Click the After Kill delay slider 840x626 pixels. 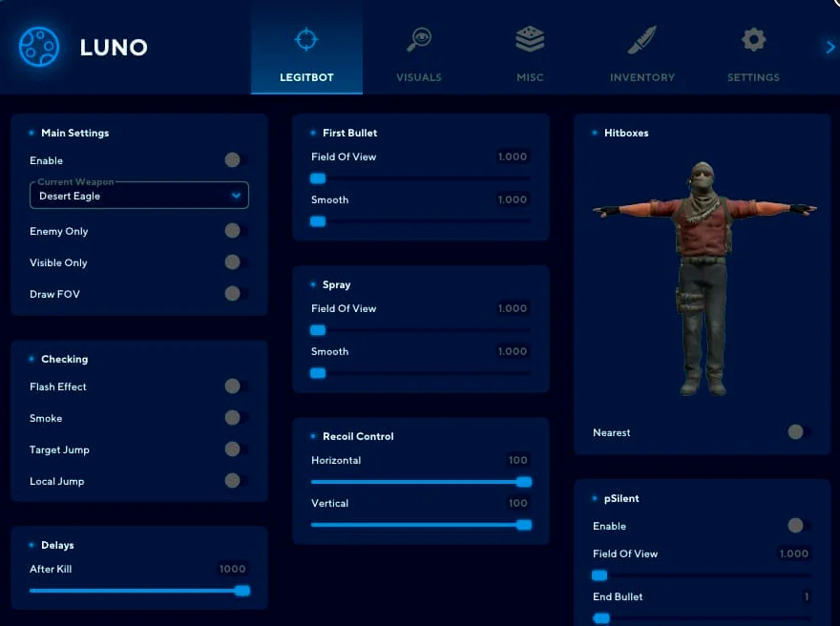coord(138,591)
